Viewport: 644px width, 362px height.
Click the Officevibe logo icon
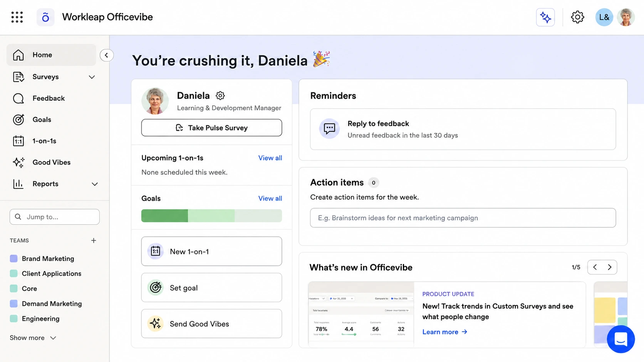pyautogui.click(x=45, y=17)
